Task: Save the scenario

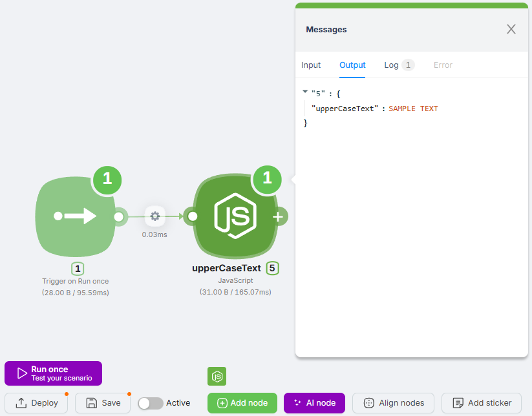Action: (x=103, y=403)
